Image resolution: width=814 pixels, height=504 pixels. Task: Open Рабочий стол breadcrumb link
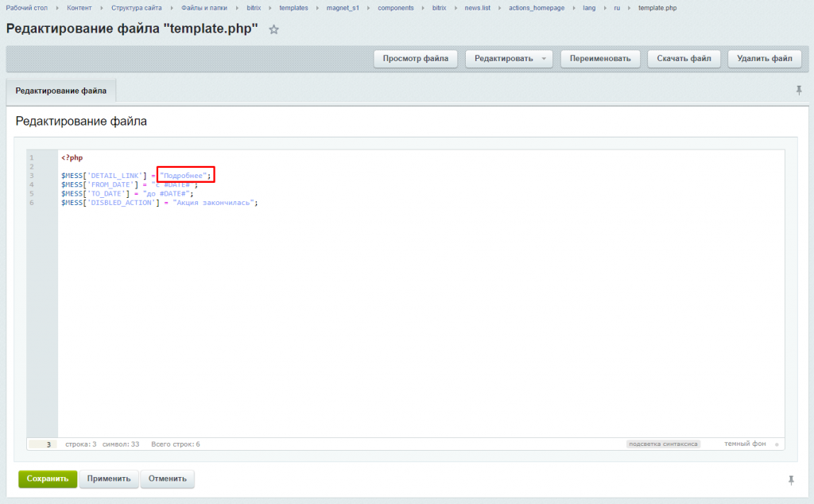pos(26,8)
